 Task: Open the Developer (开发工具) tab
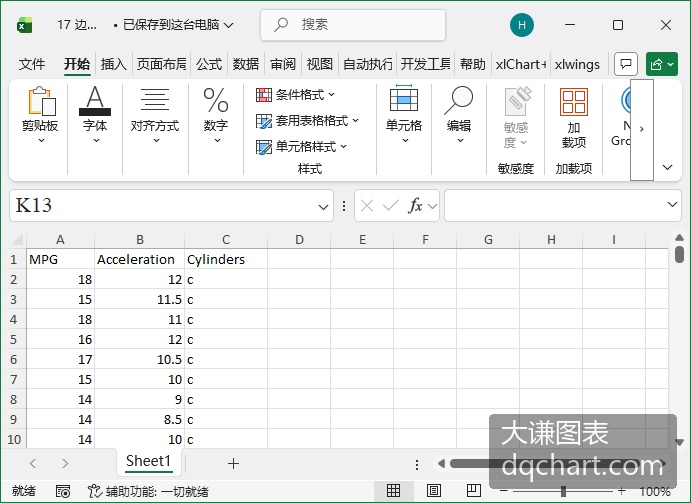426,64
